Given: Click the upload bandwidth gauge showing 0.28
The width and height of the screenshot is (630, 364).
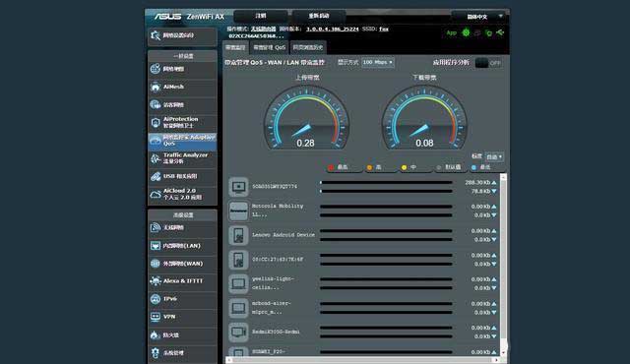Looking at the screenshot, I should 306,117.
